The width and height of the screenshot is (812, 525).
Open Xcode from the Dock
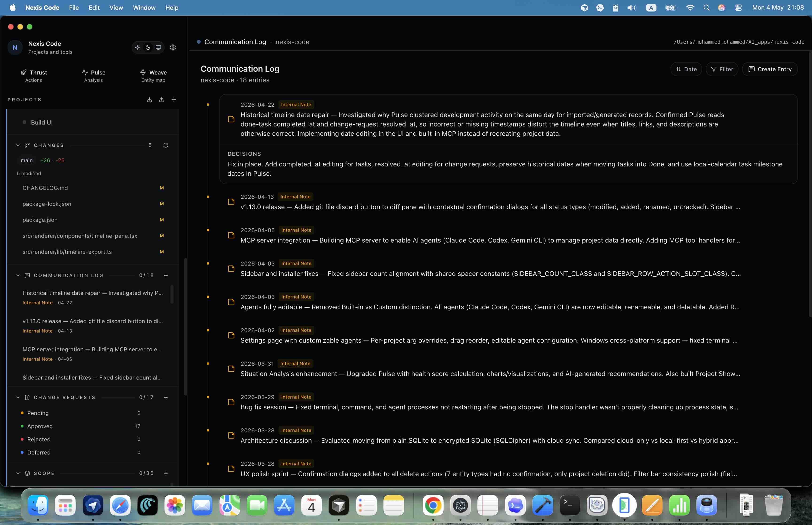(x=543, y=505)
